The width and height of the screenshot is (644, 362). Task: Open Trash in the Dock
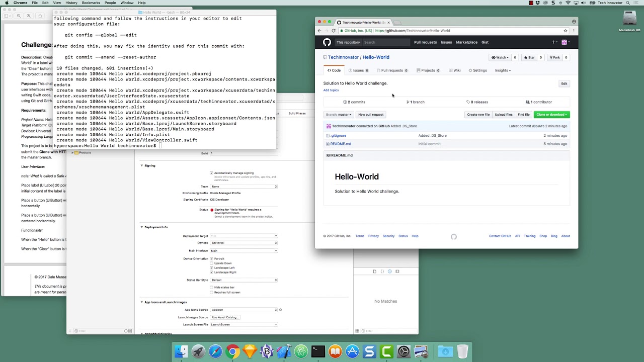coord(462,351)
